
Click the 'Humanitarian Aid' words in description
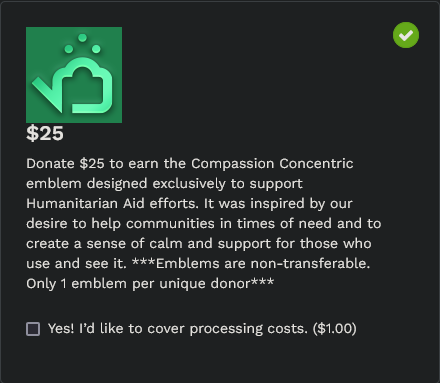coord(85,203)
